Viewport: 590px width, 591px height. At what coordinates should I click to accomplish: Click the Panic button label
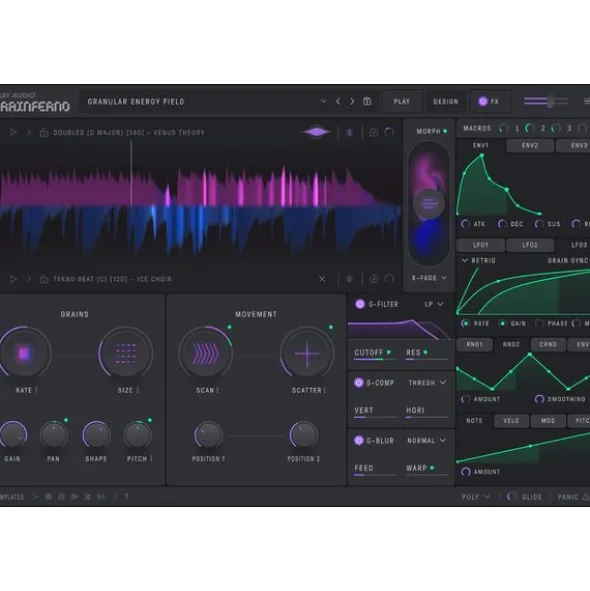click(x=568, y=497)
